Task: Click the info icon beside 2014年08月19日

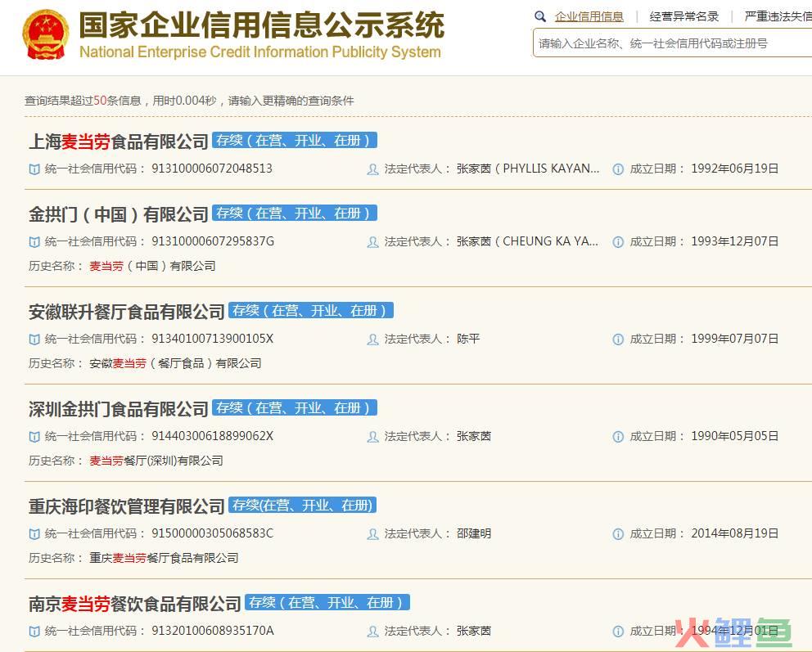Action: click(618, 534)
